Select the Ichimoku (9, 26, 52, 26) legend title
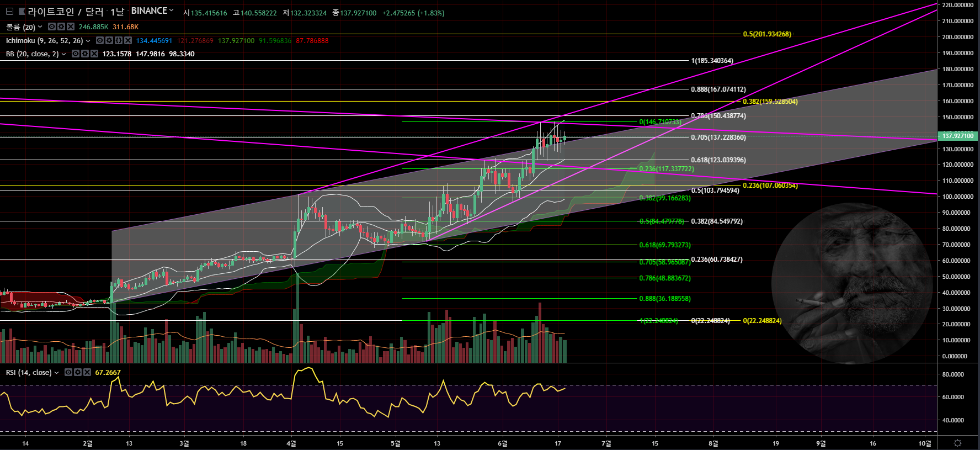Viewport: 980px width, 450px height. click(x=45, y=40)
